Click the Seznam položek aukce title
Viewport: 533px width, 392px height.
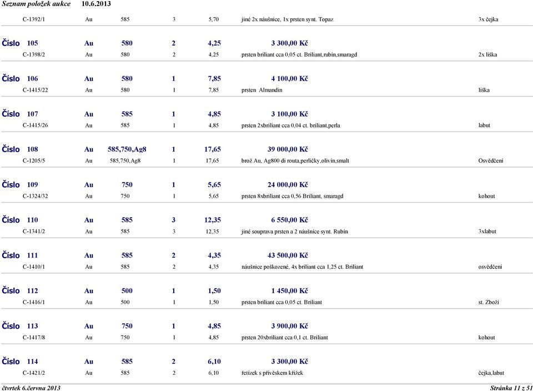tap(36, 4)
